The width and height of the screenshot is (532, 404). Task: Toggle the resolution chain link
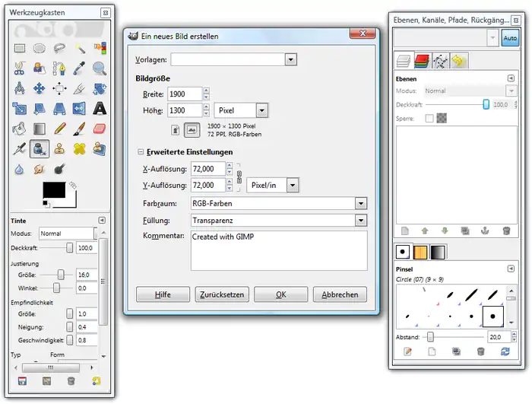(x=239, y=177)
